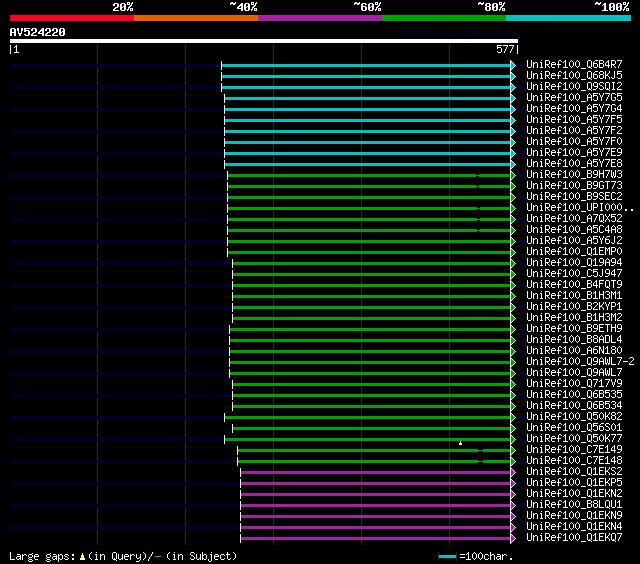Open the UniRef100_B1H3M1 label
The width and height of the screenshot is (640, 564).
[x=574, y=296]
